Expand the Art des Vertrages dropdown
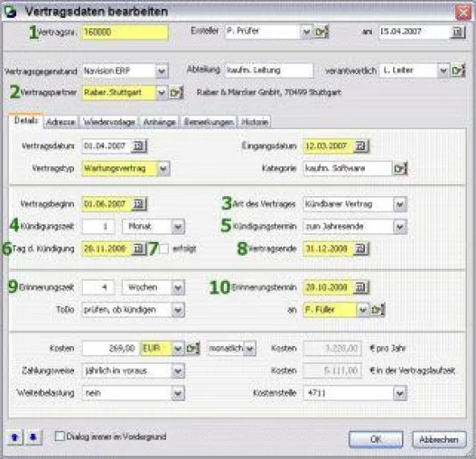Image resolution: width=476 pixels, height=459 pixels. click(400, 204)
